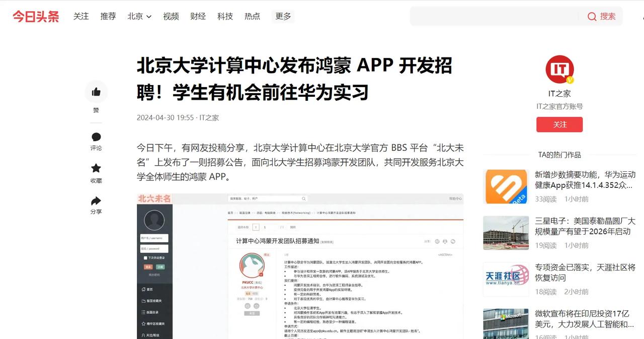Expand the 北京 city dropdown
644x339 pixels.
[139, 17]
